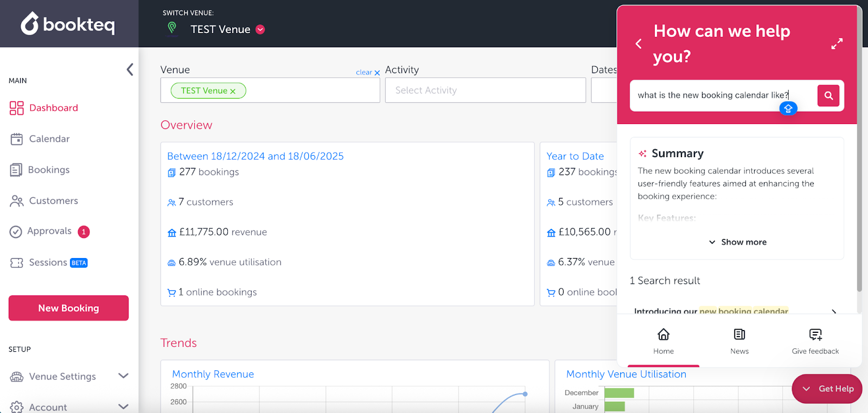
Task: Click the customers icon beside 7 customers
Action: coord(171,203)
